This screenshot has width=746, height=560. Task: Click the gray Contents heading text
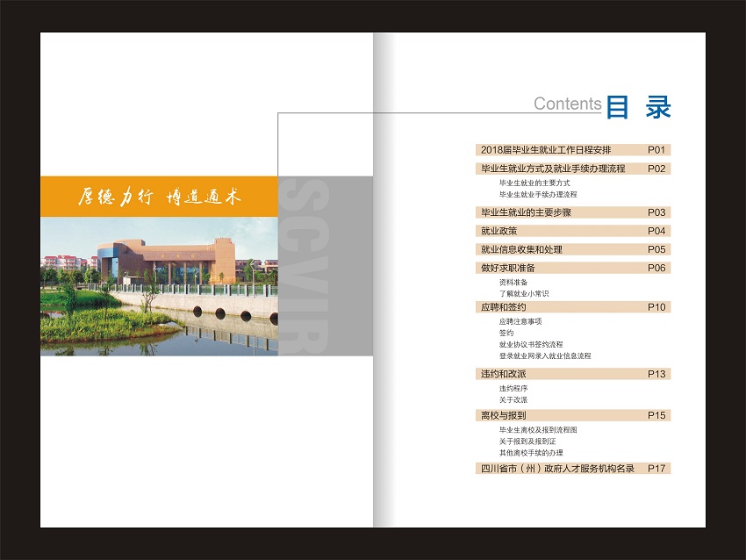click(567, 104)
